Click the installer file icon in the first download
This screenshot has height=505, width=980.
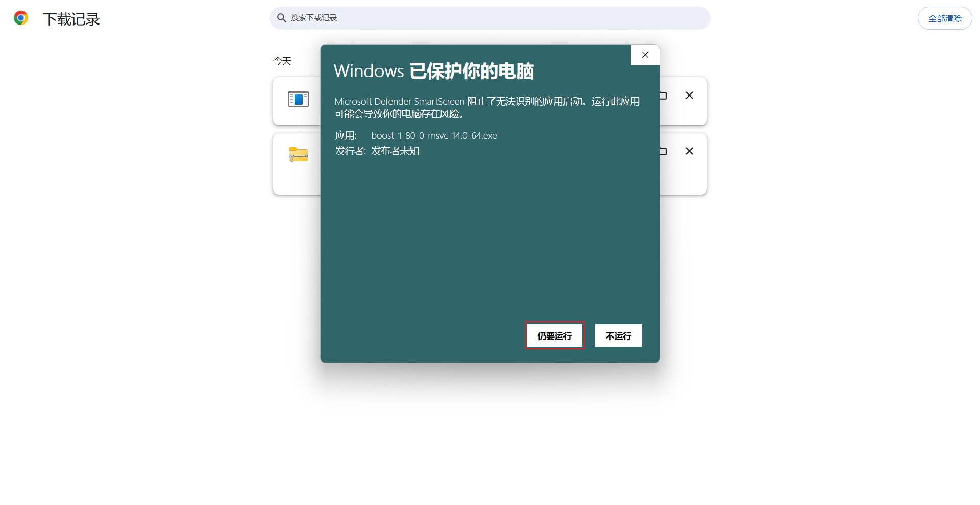click(299, 99)
